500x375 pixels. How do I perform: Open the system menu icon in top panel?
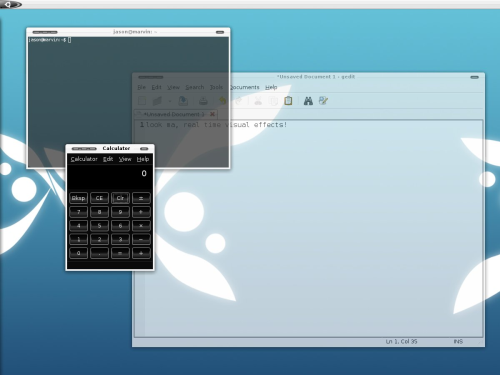click(x=10, y=4)
